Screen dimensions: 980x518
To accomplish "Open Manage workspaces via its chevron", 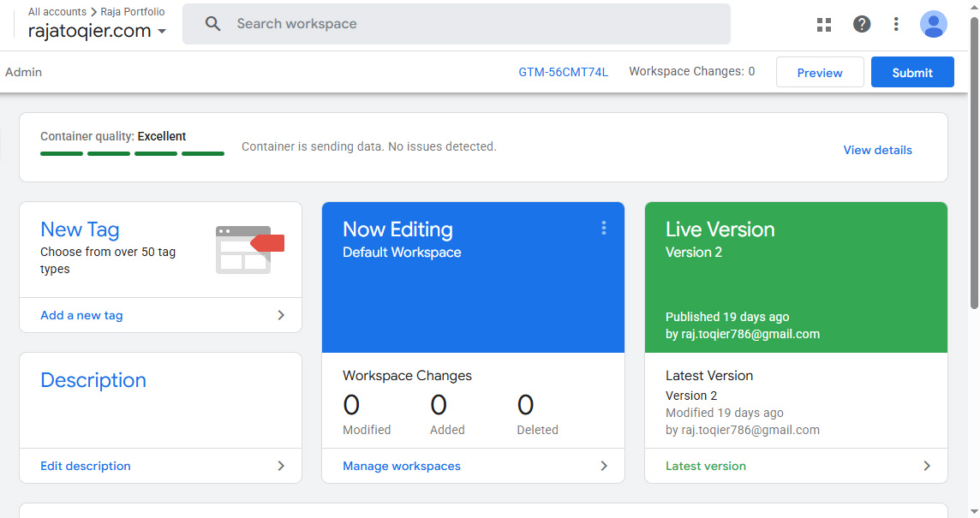I will click(604, 466).
